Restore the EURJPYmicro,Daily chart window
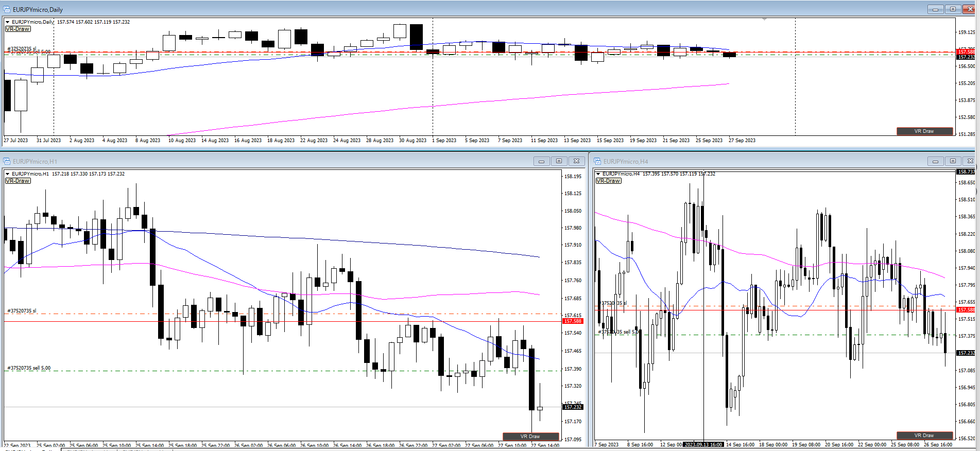 pyautogui.click(x=953, y=9)
